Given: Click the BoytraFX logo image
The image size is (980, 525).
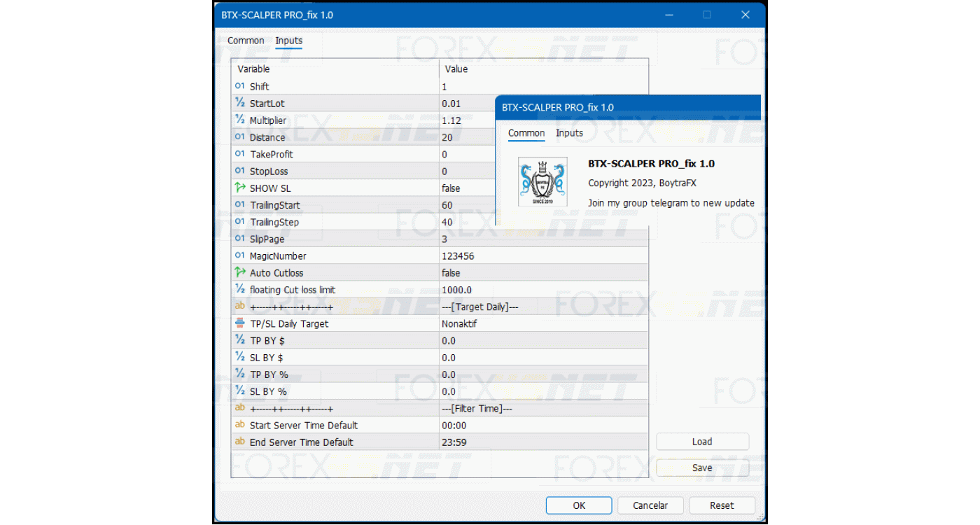Looking at the screenshot, I should (x=542, y=181).
